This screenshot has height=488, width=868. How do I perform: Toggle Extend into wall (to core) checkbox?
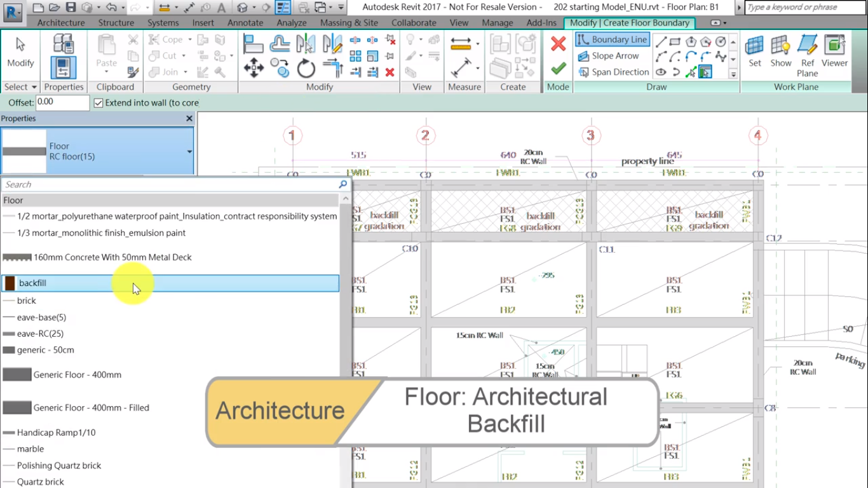(98, 103)
